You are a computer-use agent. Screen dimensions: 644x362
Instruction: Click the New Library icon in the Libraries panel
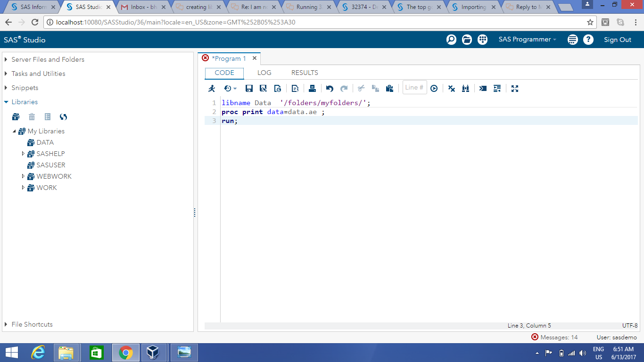pos(16,117)
